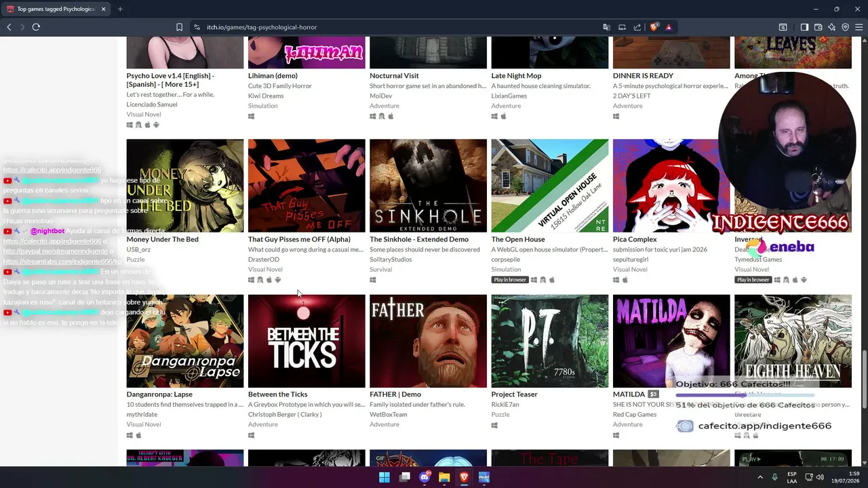This screenshot has height=488, width=868.
Task: Open Brave Shields lion icon
Action: tap(654, 27)
